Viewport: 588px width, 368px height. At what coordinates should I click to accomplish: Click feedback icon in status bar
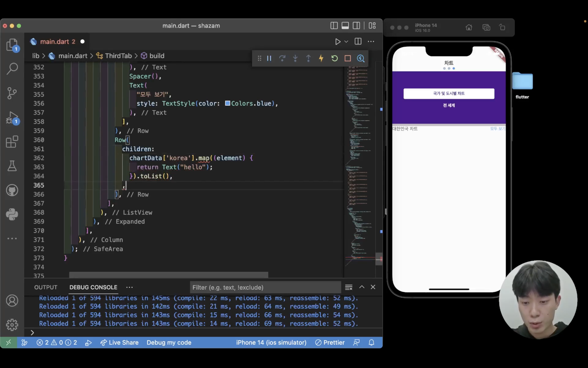click(x=356, y=343)
